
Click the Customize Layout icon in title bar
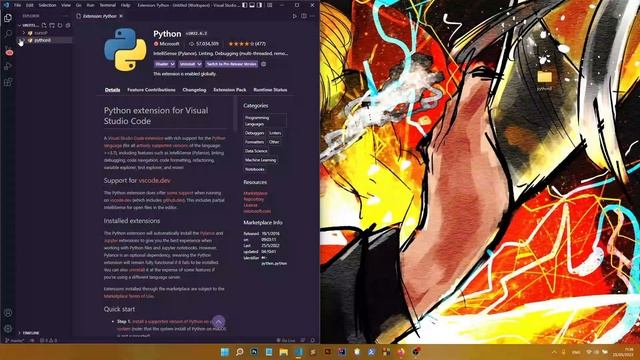coord(270,5)
